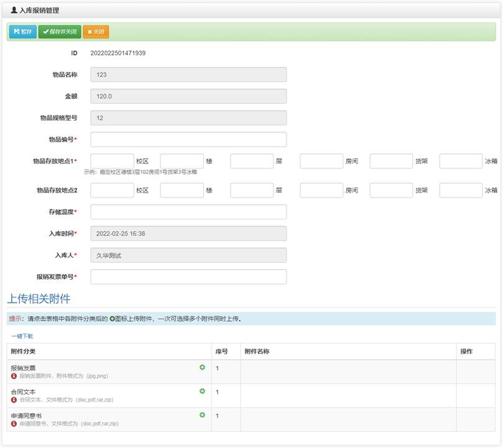Screen dimensions: 503x448
Task: Click the green plus icon for 申请同意书
Action: pos(202,415)
